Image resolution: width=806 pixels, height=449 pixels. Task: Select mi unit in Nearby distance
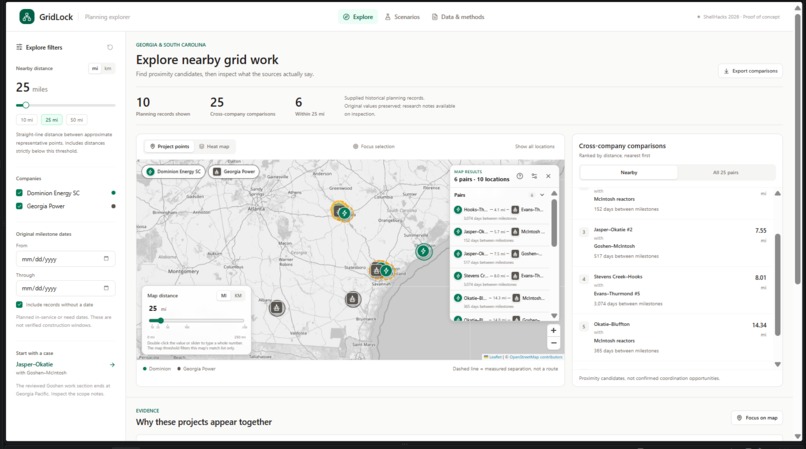[95, 68]
